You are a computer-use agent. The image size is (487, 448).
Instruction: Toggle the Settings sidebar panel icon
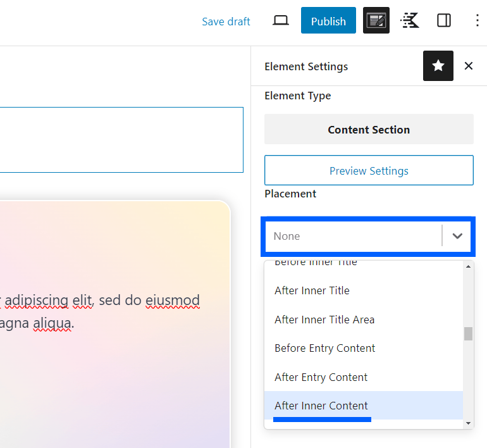(444, 21)
